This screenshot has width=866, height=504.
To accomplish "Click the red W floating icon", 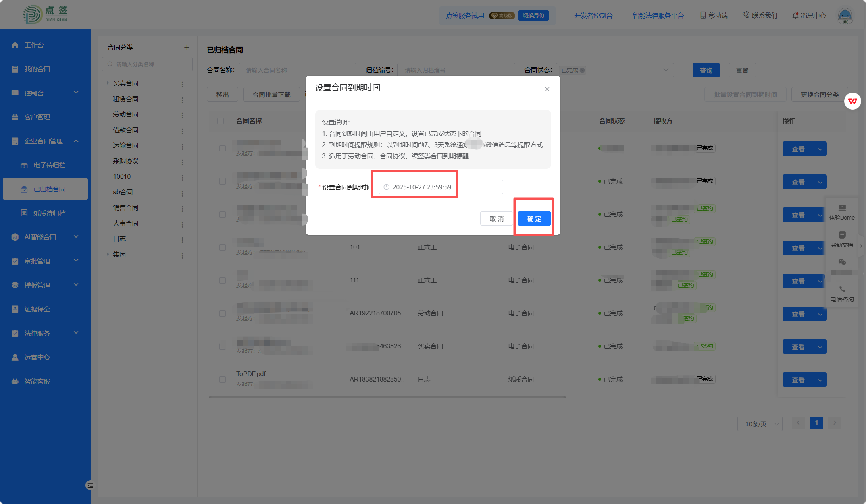I will click(x=852, y=101).
